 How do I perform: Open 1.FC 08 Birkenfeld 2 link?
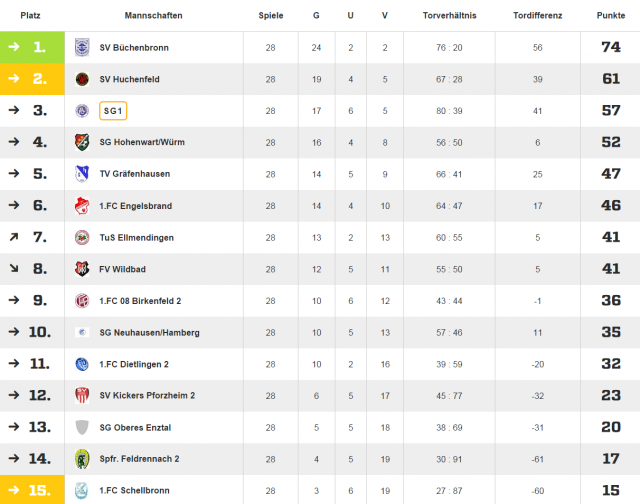click(x=140, y=301)
